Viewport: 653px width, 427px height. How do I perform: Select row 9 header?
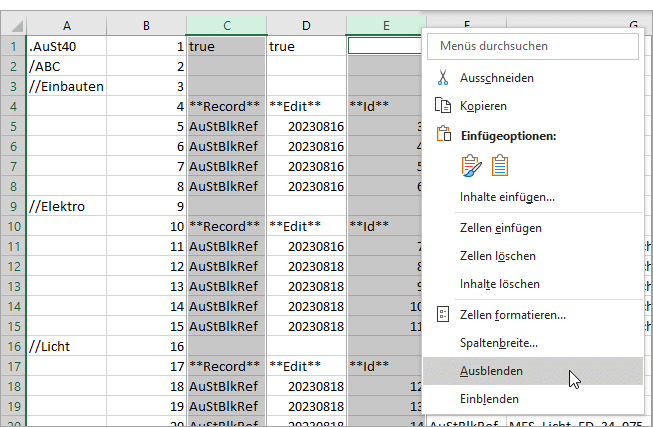pos(13,206)
